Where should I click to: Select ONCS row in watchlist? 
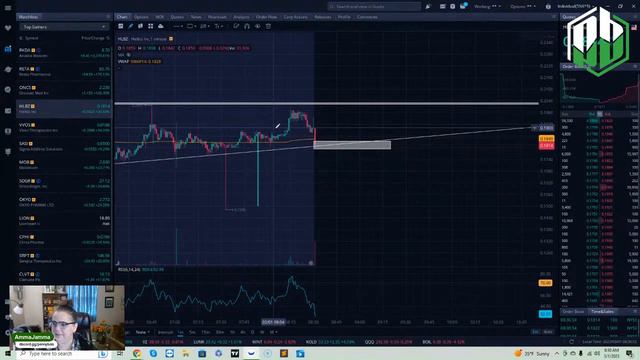pos(64,90)
